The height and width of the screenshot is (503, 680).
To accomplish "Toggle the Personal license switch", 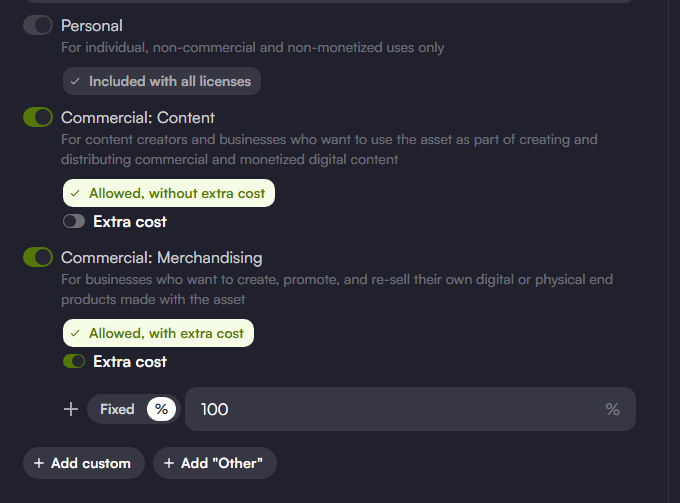I will pyautogui.click(x=38, y=25).
